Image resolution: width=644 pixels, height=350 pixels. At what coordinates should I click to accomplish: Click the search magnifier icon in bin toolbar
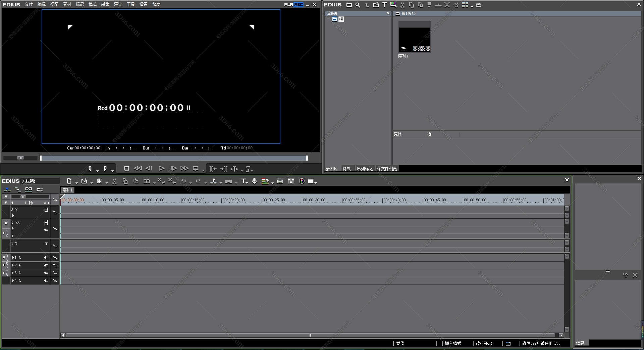pos(358,5)
